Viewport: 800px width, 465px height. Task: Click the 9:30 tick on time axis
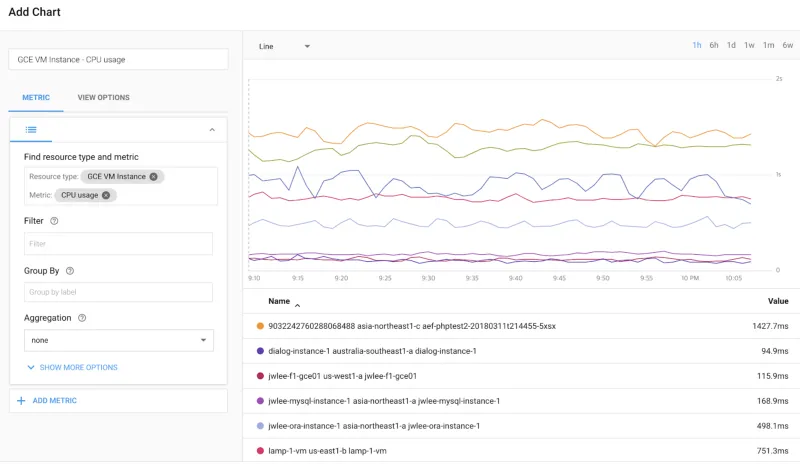click(429, 278)
